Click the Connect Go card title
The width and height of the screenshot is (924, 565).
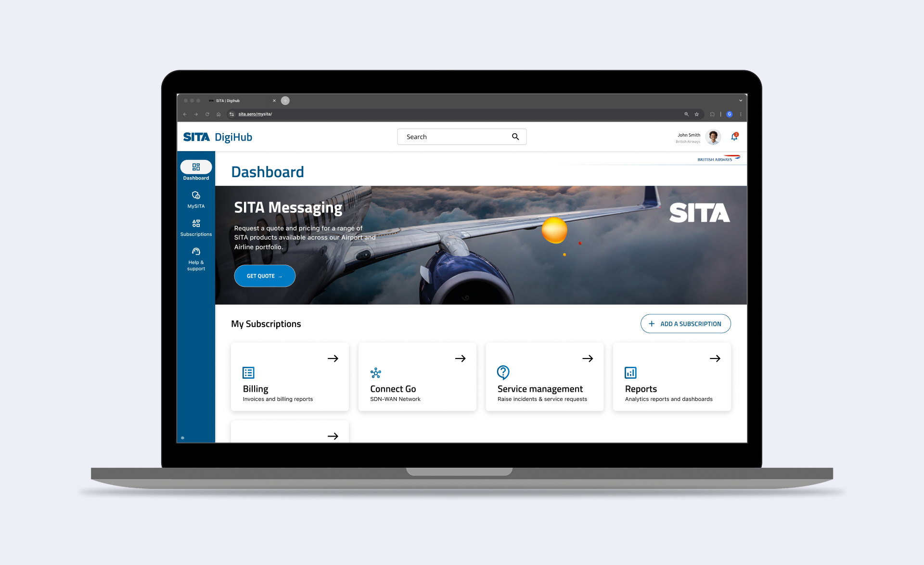[x=393, y=389]
